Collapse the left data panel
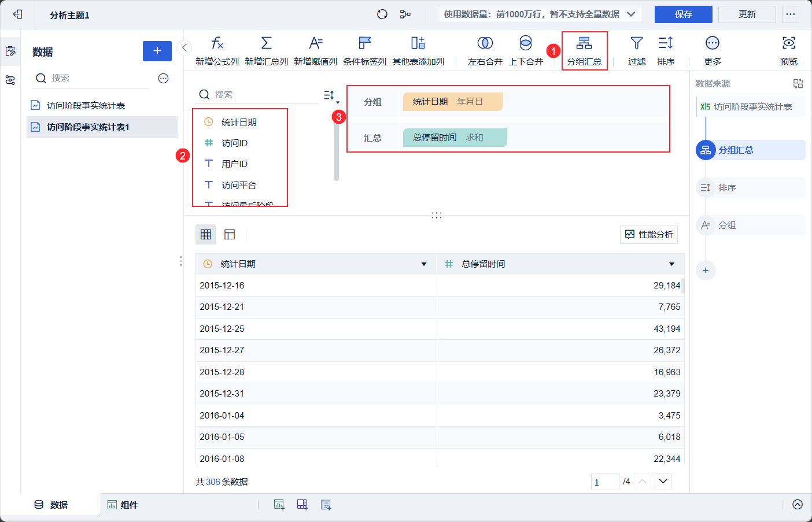The height and width of the screenshot is (522, 812). [184, 48]
